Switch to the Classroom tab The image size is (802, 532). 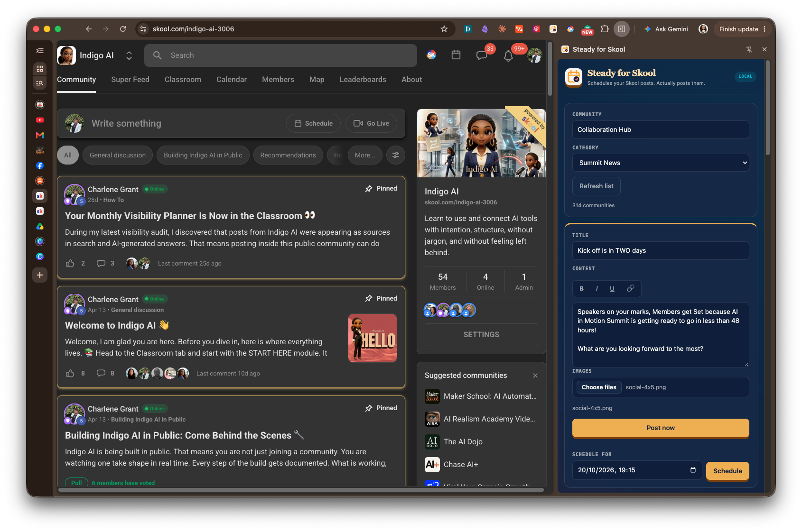183,80
